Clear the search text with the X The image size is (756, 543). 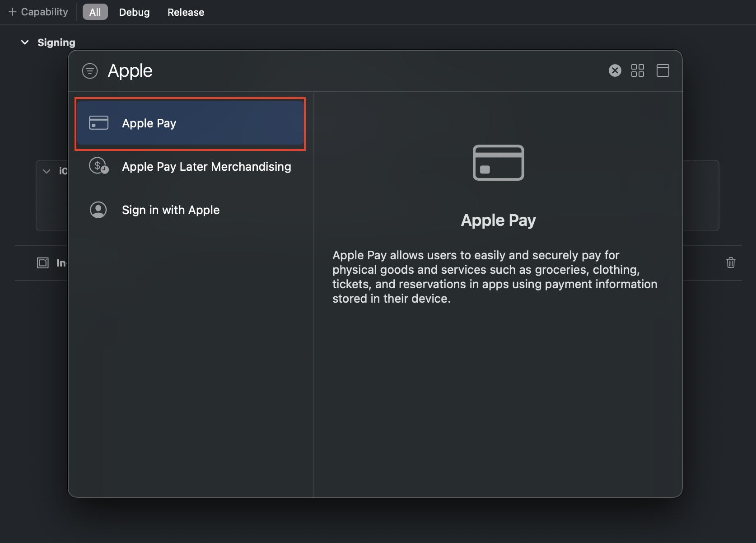(615, 70)
